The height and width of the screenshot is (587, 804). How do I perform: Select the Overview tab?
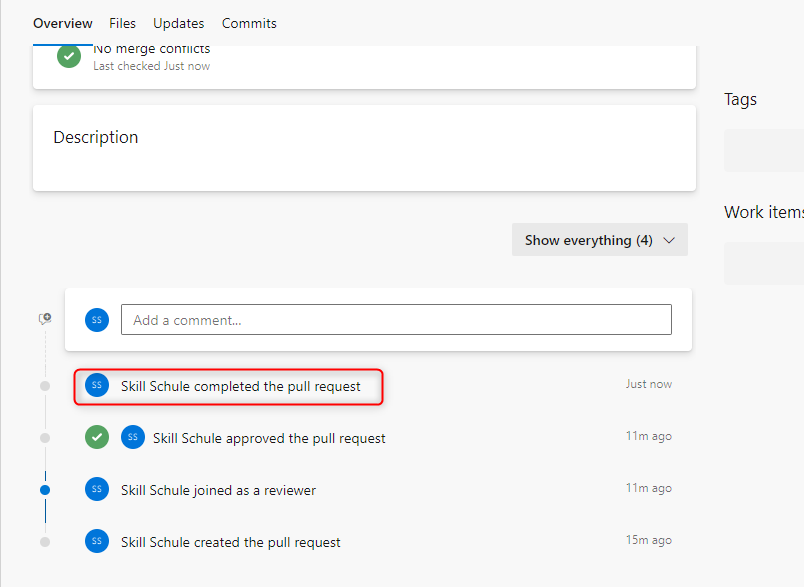tap(62, 23)
